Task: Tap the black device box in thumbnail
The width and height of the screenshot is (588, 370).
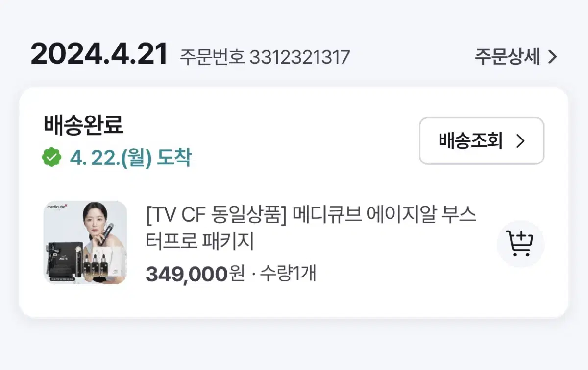Action: [x=65, y=259]
